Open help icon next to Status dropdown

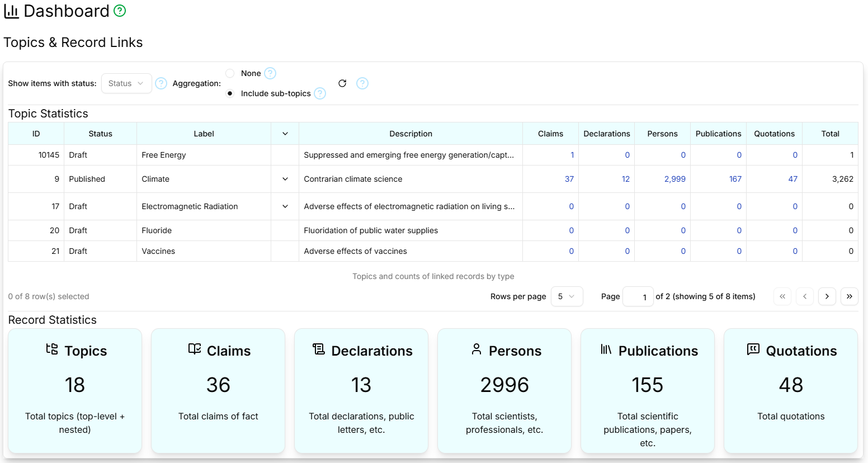click(161, 83)
